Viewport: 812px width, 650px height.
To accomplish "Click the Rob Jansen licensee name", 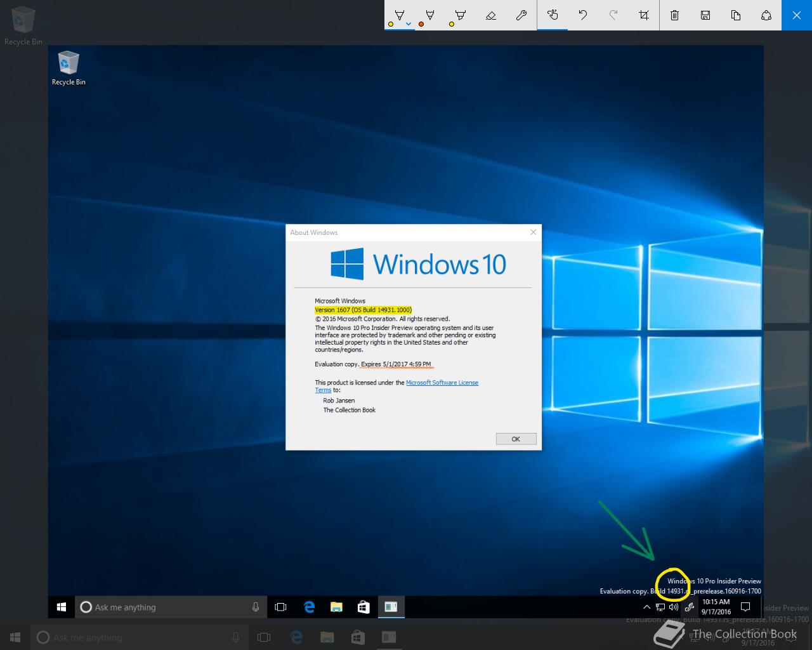I will pos(339,401).
